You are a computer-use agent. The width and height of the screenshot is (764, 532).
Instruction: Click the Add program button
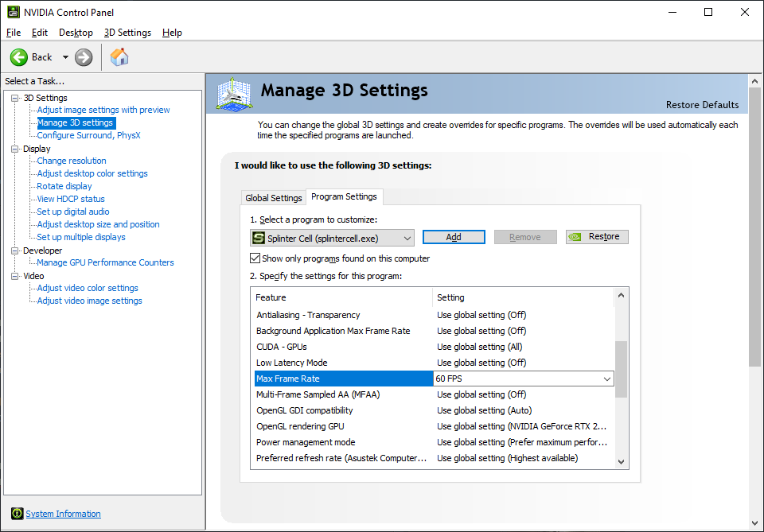point(454,237)
